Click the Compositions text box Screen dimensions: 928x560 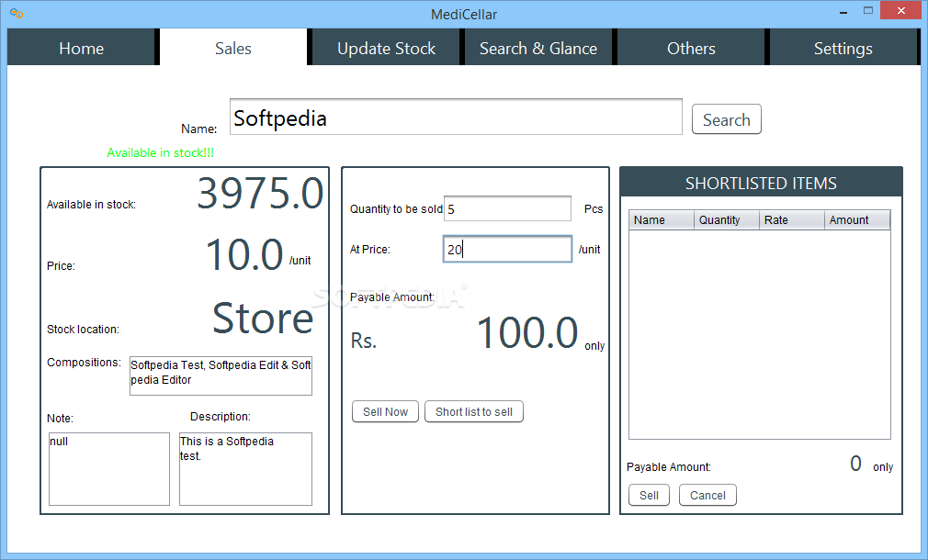click(221, 375)
